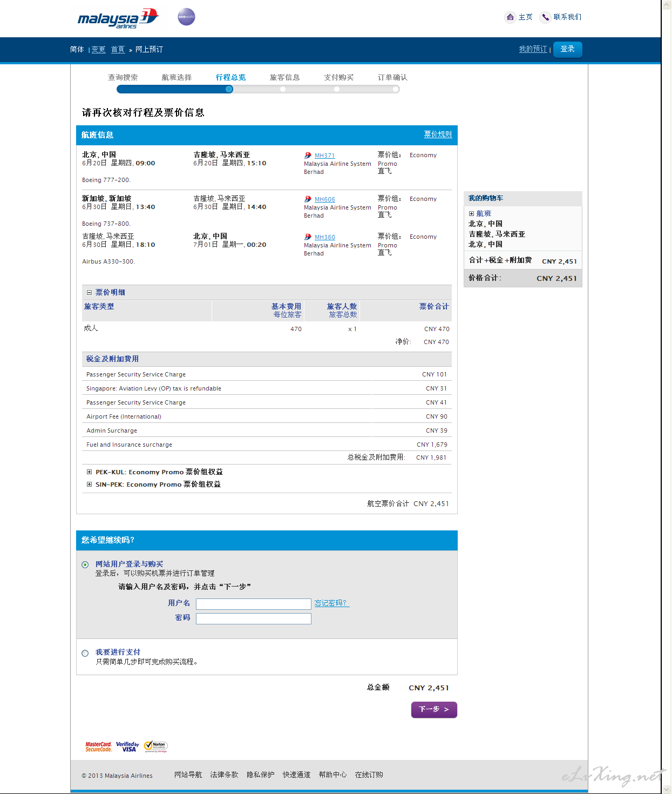
Task: Click the Malaysia Airlines logo
Action: [118, 18]
